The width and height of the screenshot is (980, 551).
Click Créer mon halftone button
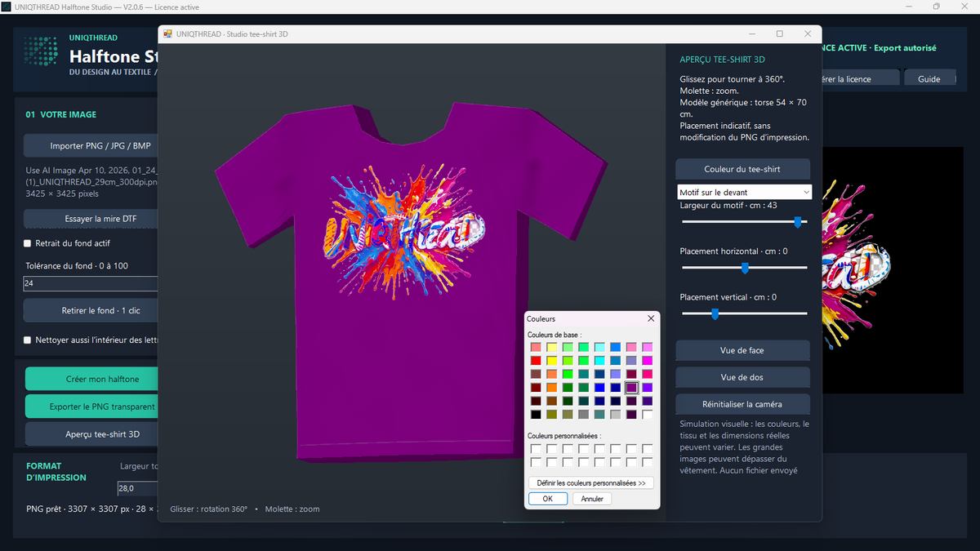click(91, 379)
